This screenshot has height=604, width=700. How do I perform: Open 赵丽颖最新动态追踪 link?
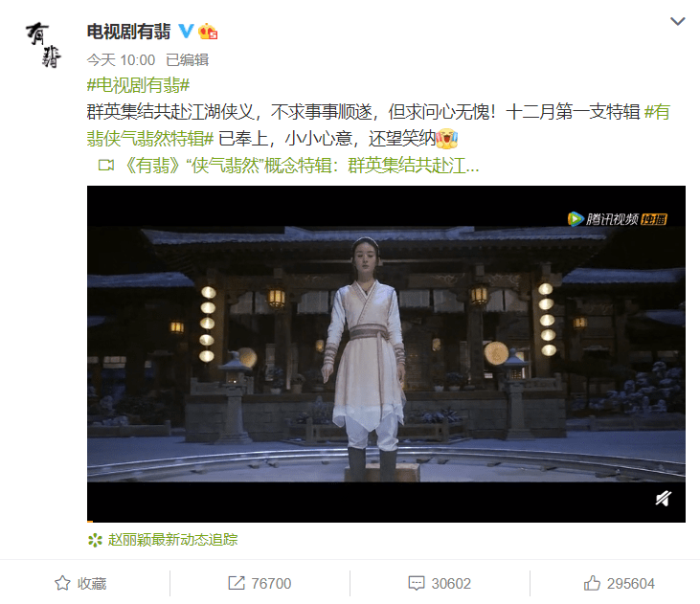click(x=172, y=540)
